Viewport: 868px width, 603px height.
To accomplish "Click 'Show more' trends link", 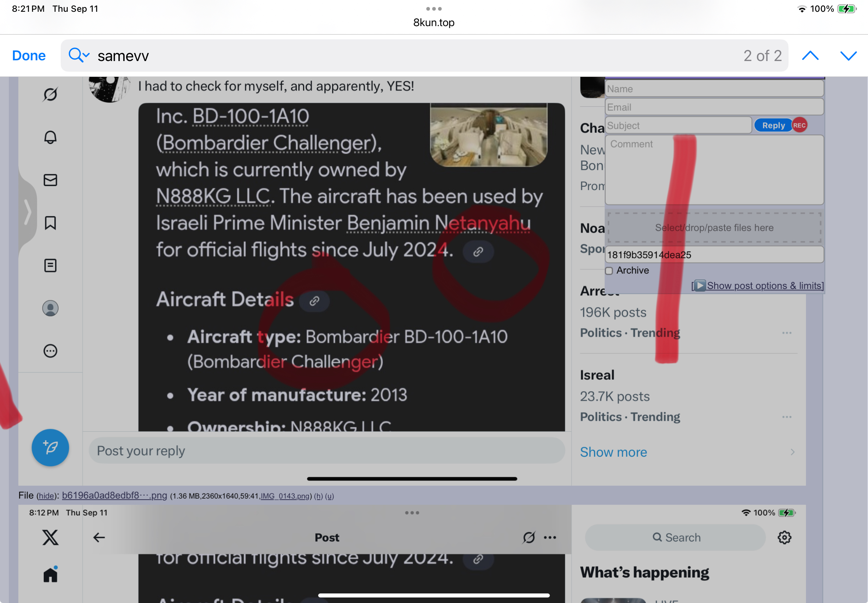I will pyautogui.click(x=613, y=452).
